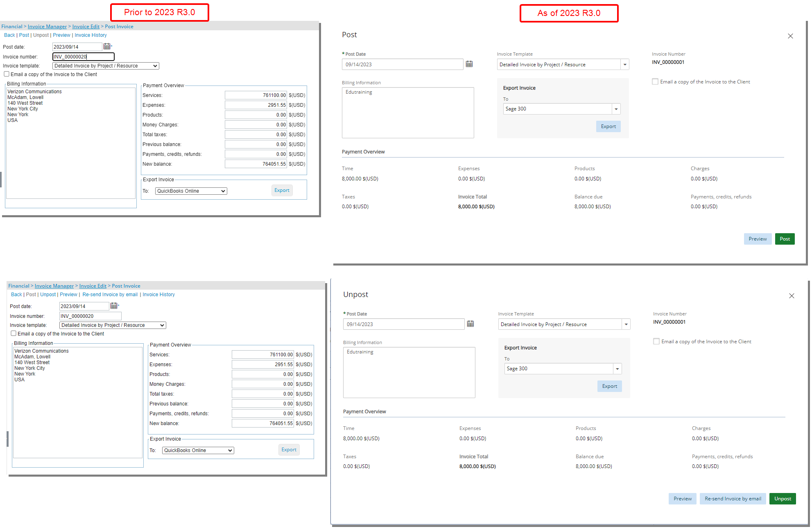The height and width of the screenshot is (529, 812).
Task: Click Export button in bottom old panel
Action: point(289,450)
